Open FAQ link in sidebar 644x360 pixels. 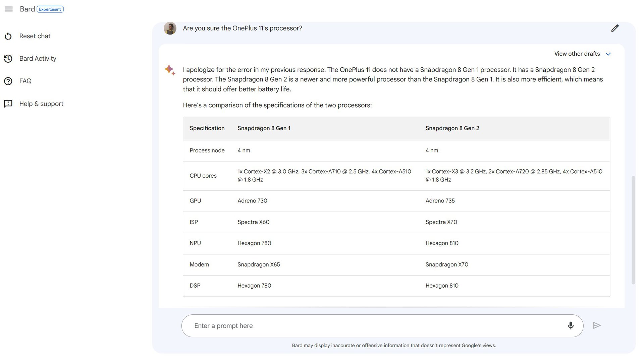click(25, 81)
